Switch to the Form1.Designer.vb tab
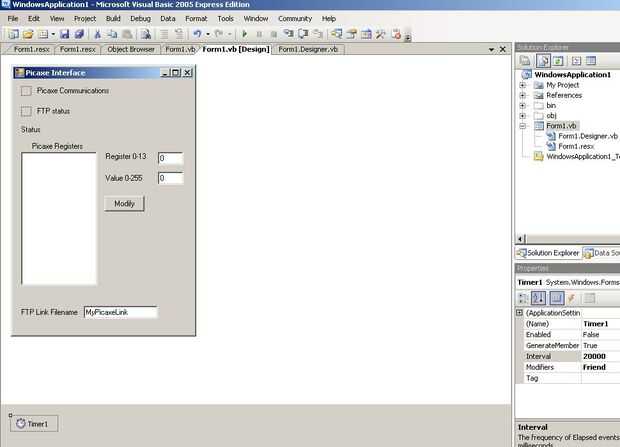Screen dimensions: 620x447 click(308, 49)
